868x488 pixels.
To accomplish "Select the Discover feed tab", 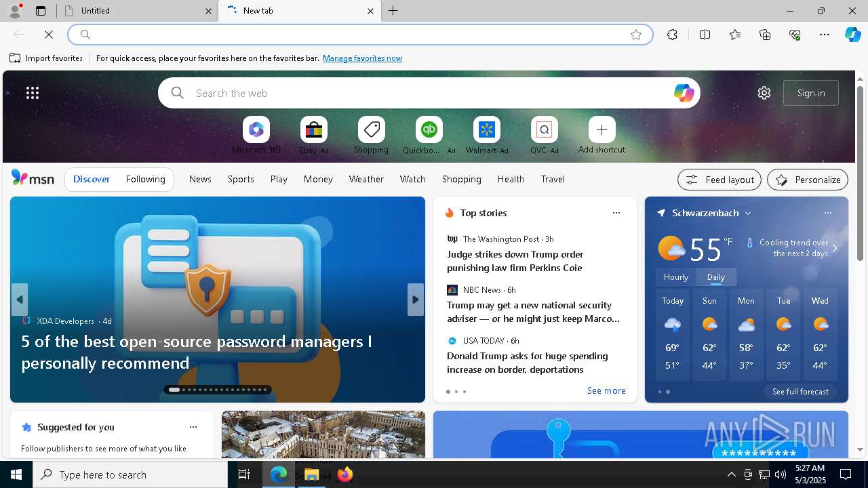I will pyautogui.click(x=92, y=179).
